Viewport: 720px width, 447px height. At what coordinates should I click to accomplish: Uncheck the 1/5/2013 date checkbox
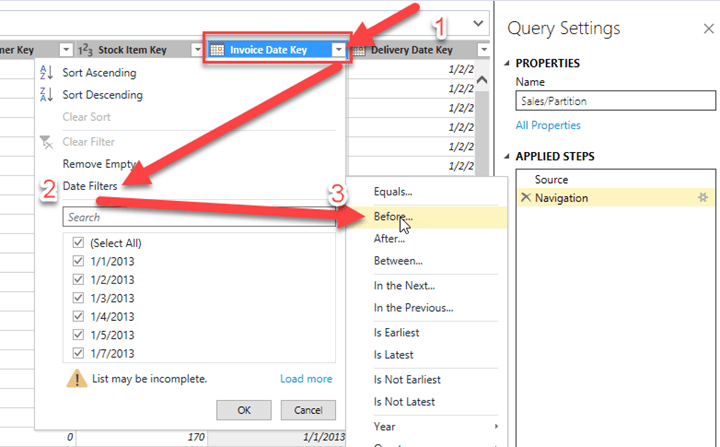coord(79,334)
